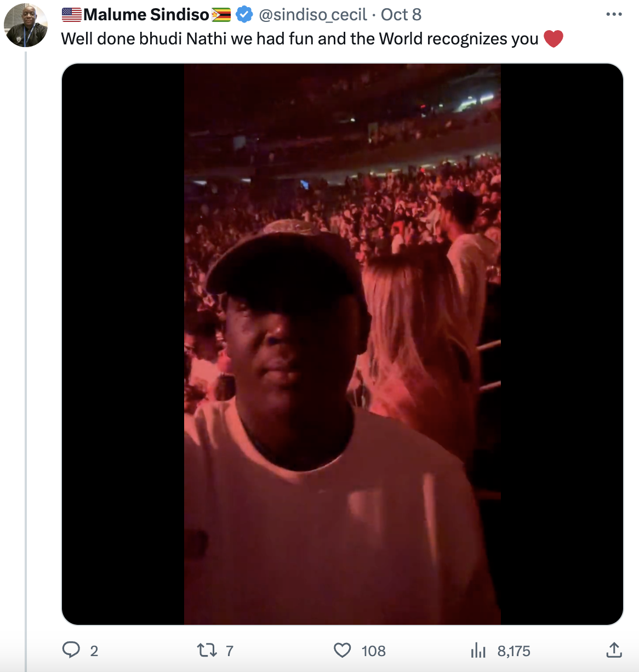This screenshot has height=672, width=639.
Task: Click the Oct 8 timestamp
Action: [401, 15]
